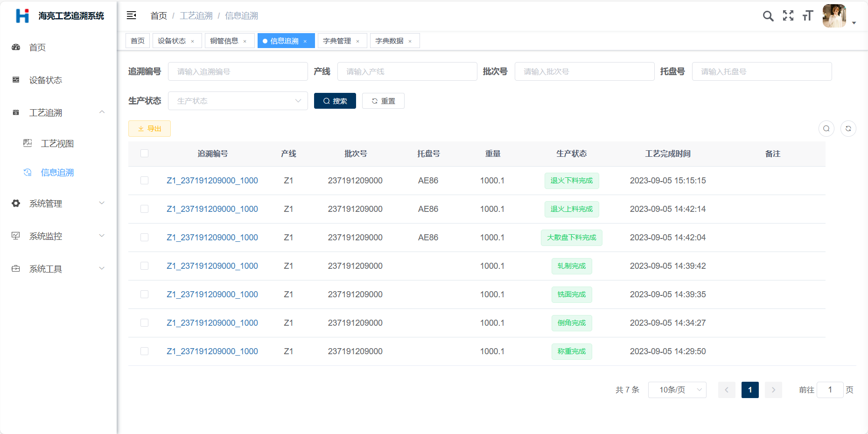868x434 pixels.
Task: Click the 首页 dashboard icon in sidebar
Action: pos(16,47)
